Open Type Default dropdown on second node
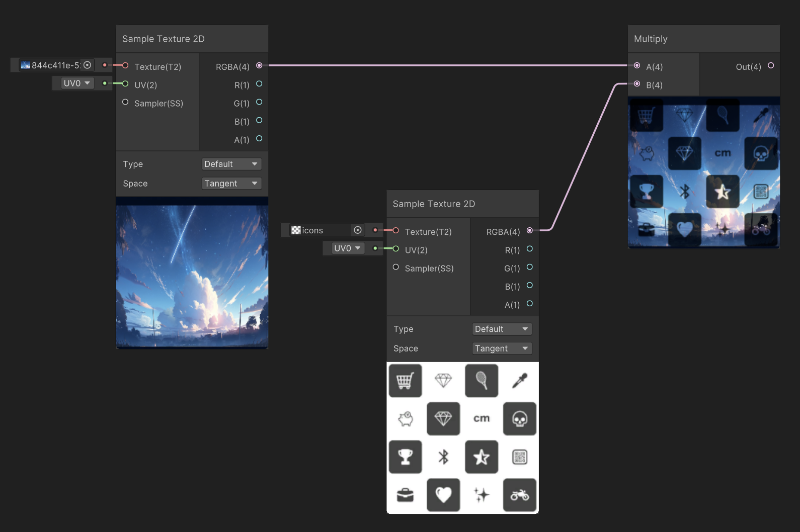This screenshot has width=800, height=532. click(x=502, y=329)
